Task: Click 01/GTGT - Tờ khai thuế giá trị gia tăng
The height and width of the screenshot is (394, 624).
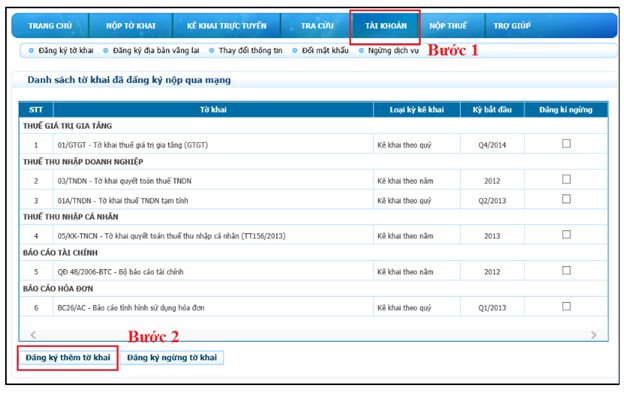Action: tap(133, 145)
